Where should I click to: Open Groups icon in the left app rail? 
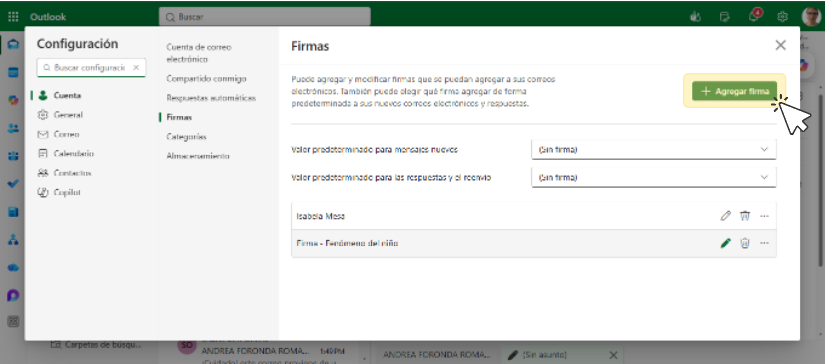tap(13, 156)
